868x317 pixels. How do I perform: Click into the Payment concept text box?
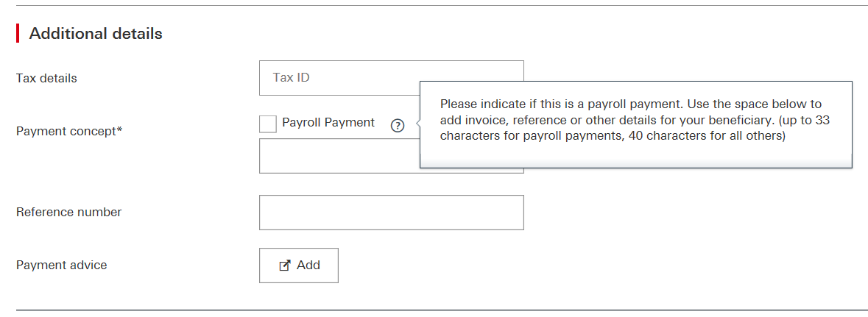pos(339,156)
